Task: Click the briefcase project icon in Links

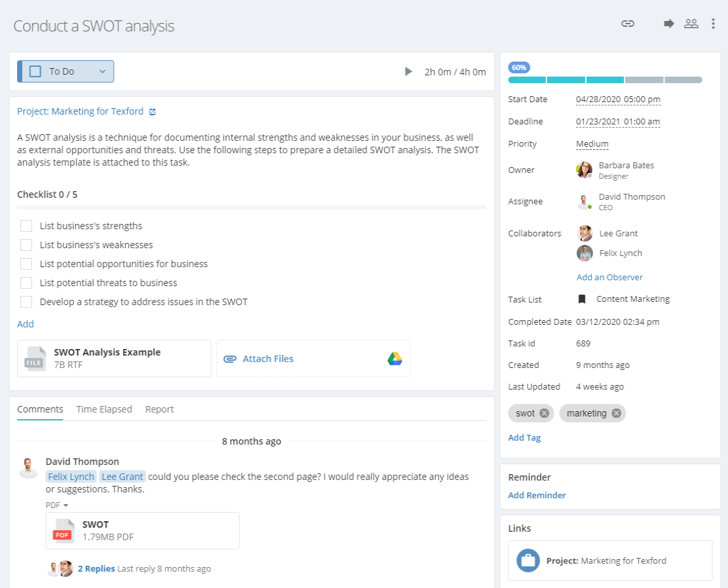Action: pos(528,560)
